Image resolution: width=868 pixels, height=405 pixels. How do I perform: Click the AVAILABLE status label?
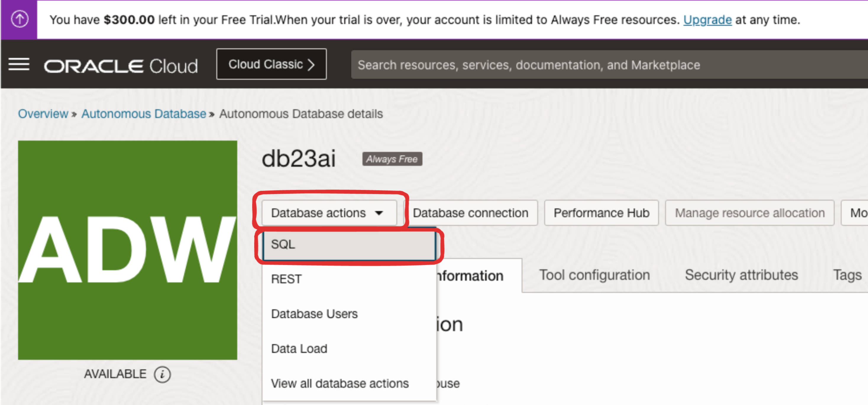click(115, 374)
